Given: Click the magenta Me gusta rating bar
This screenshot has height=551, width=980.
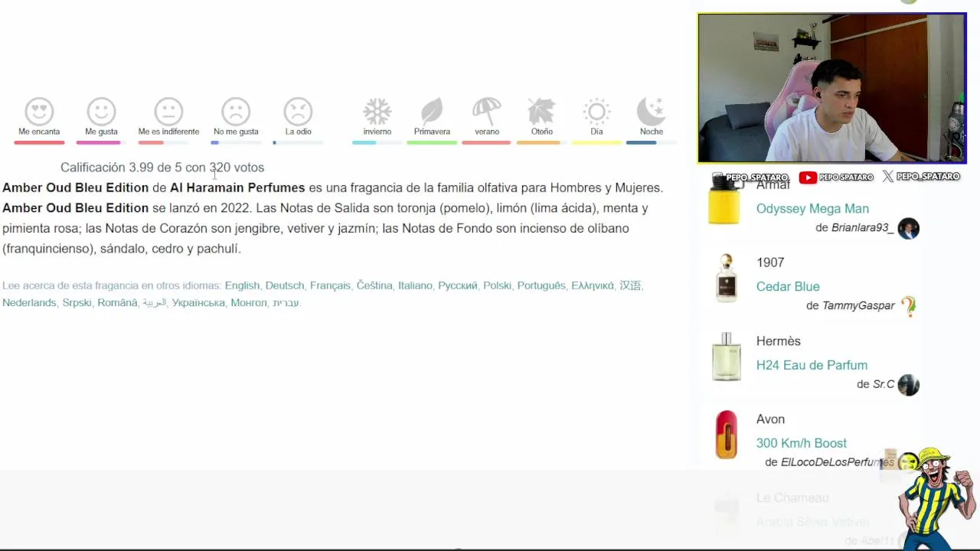Looking at the screenshot, I should (x=98, y=142).
